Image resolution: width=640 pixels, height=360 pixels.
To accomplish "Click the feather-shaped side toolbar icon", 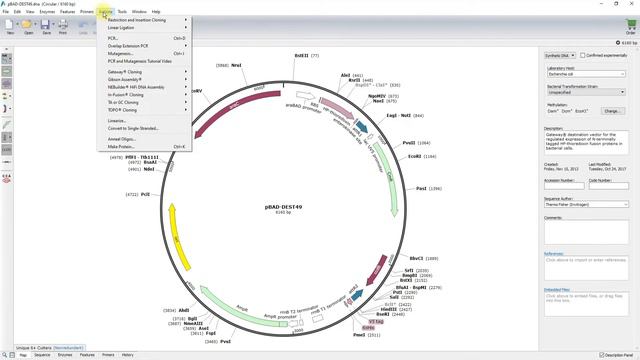I will 7,125.
